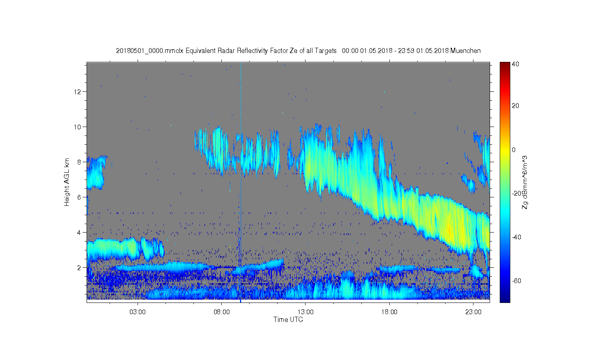
Task: Select the 13:00 time tick label
Action: [306, 312]
